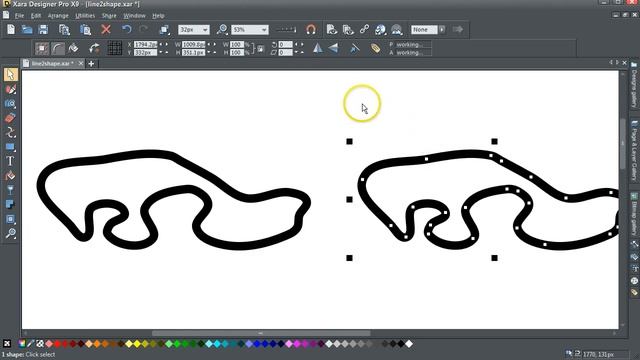Select the Shadow tool

pos(10,204)
